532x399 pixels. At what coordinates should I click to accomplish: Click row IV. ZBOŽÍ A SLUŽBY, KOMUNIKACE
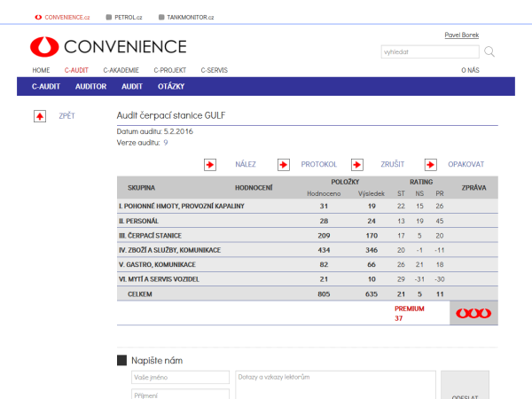pyautogui.click(x=308, y=250)
